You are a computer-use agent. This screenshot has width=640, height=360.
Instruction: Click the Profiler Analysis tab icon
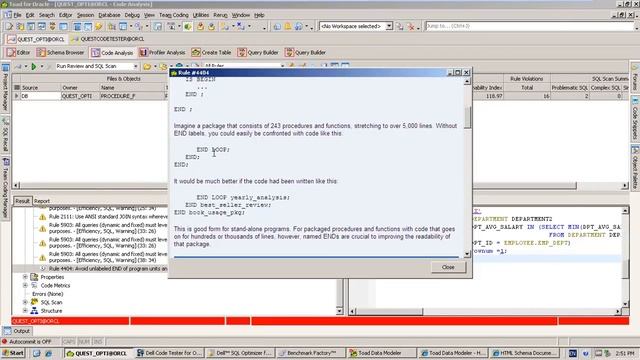(x=143, y=53)
